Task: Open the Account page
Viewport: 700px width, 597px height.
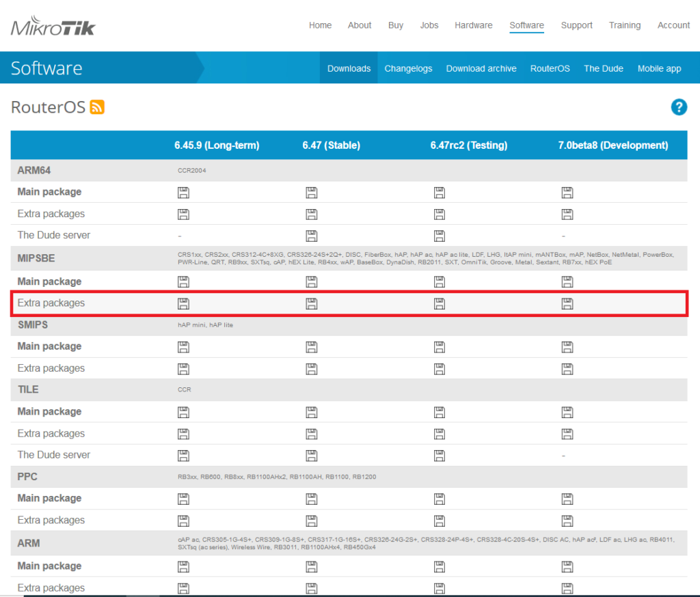Action: [673, 25]
